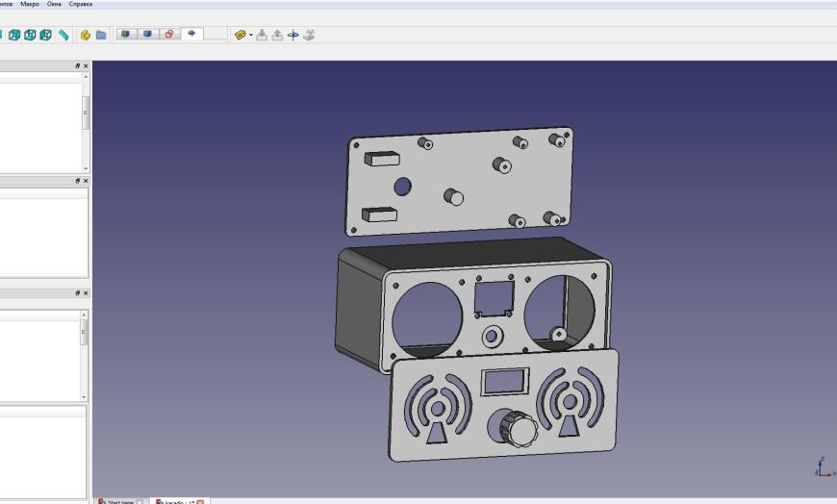The width and height of the screenshot is (837, 504).
Task: Click the empty toolbar field beside blue arrow
Action: click(x=216, y=34)
